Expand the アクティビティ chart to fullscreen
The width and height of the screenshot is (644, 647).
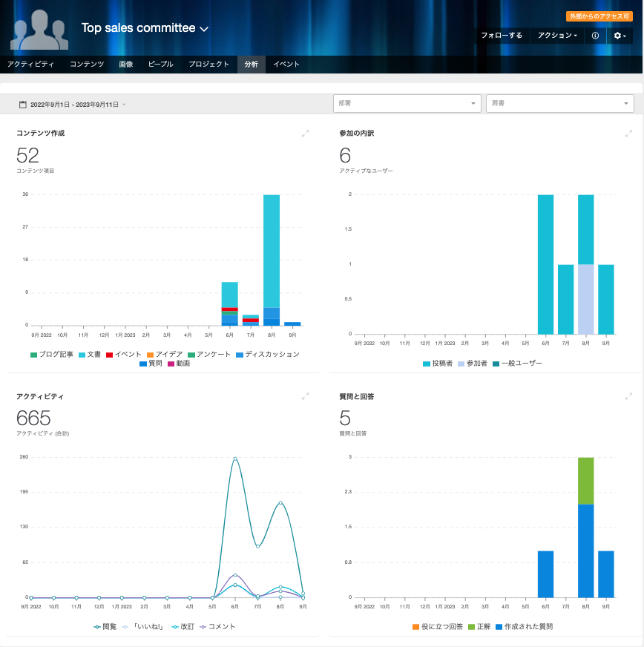click(x=306, y=397)
